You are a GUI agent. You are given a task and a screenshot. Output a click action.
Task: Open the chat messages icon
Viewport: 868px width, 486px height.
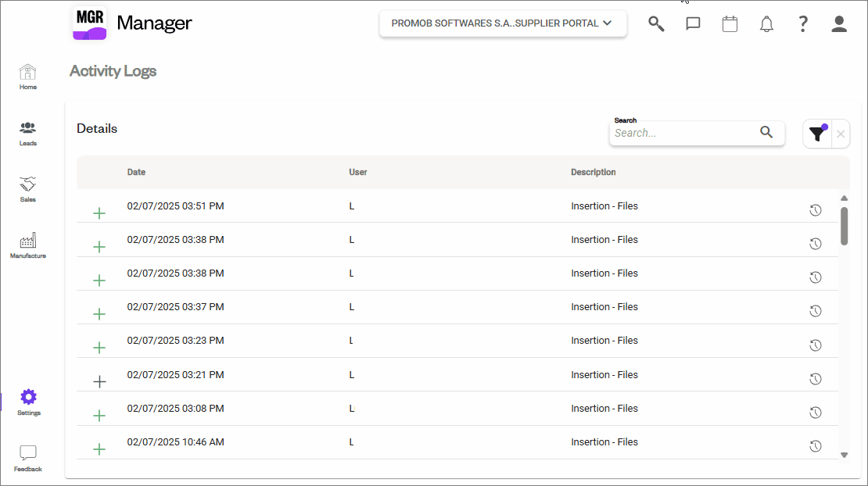693,23
